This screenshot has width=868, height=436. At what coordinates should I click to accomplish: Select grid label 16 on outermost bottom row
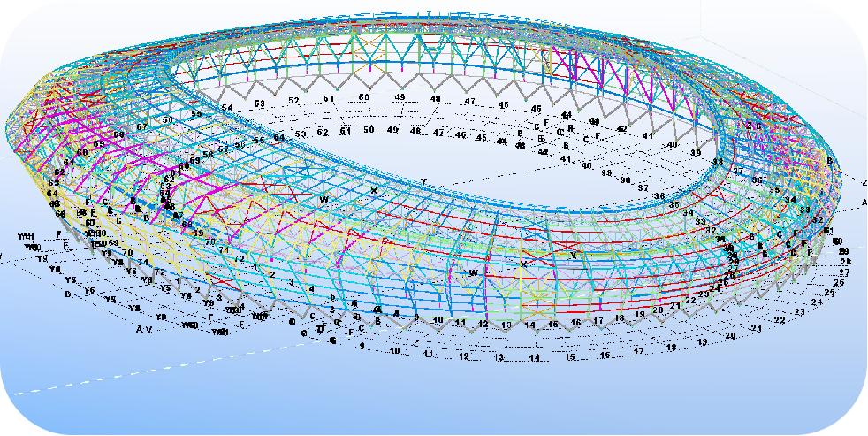(605, 356)
